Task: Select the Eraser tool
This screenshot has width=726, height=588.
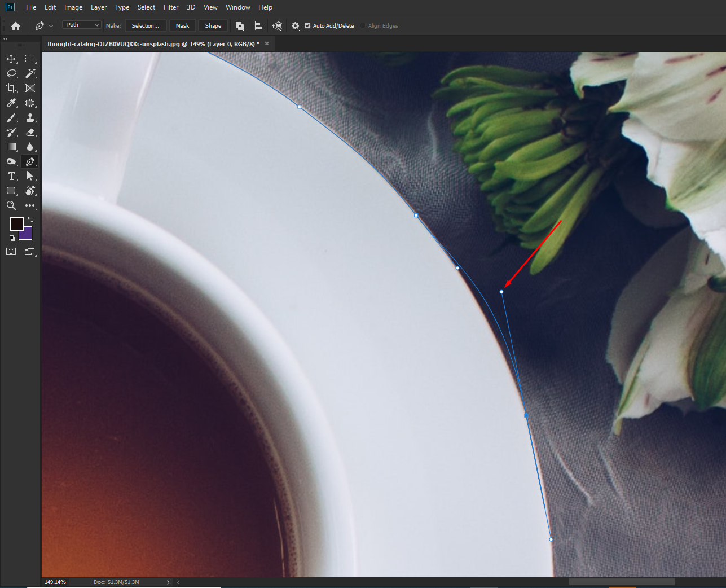Action: (30, 132)
